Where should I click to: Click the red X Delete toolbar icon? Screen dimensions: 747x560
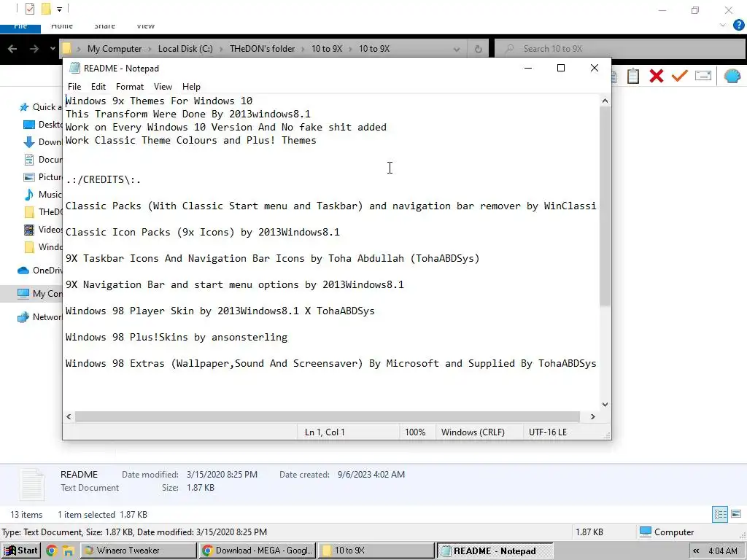pyautogui.click(x=657, y=76)
